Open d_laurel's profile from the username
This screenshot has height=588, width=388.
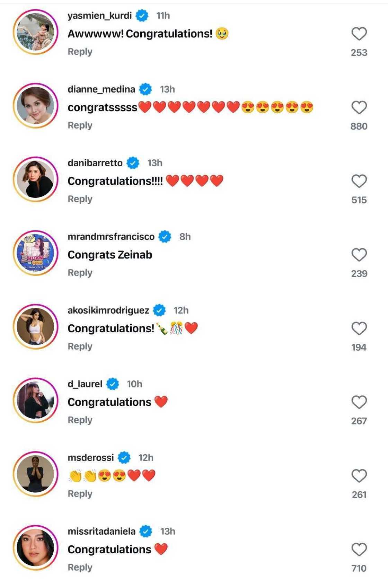point(85,384)
